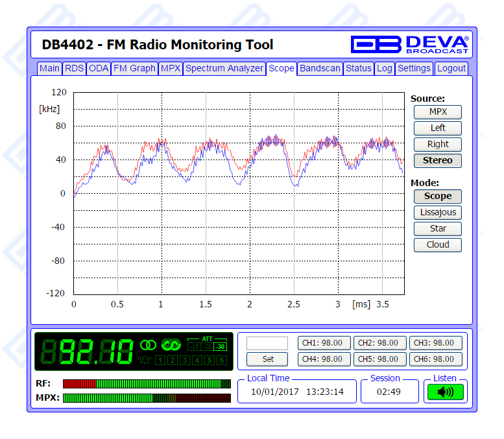Go to the Bandscan tab
The image size is (504, 439).
pyautogui.click(x=320, y=68)
